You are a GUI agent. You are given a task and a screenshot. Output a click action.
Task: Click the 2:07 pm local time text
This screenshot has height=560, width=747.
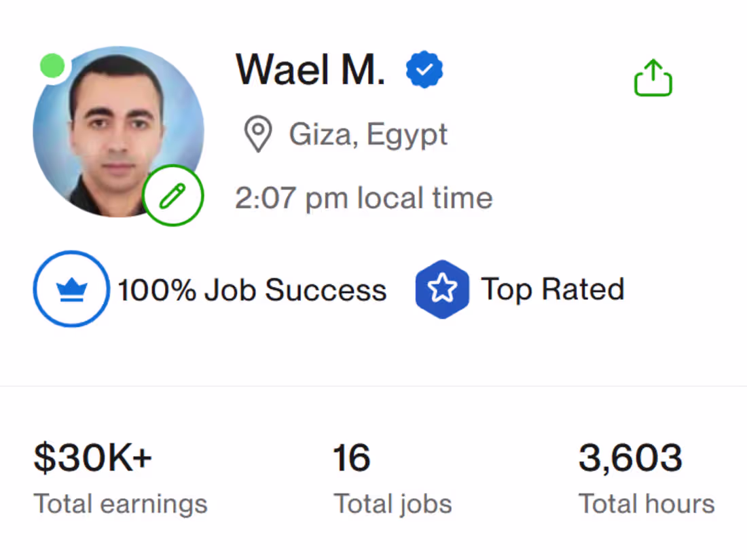tap(364, 198)
